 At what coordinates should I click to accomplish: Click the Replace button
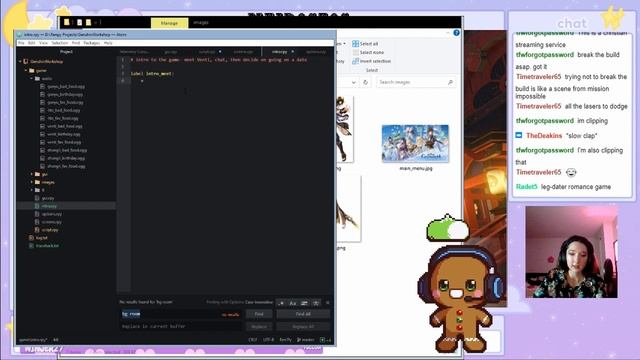click(259, 327)
